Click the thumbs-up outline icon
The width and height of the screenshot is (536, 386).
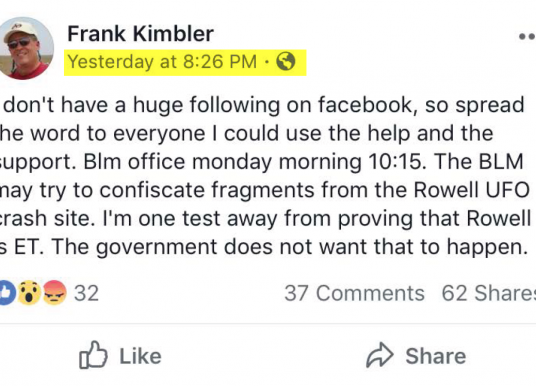[93, 355]
